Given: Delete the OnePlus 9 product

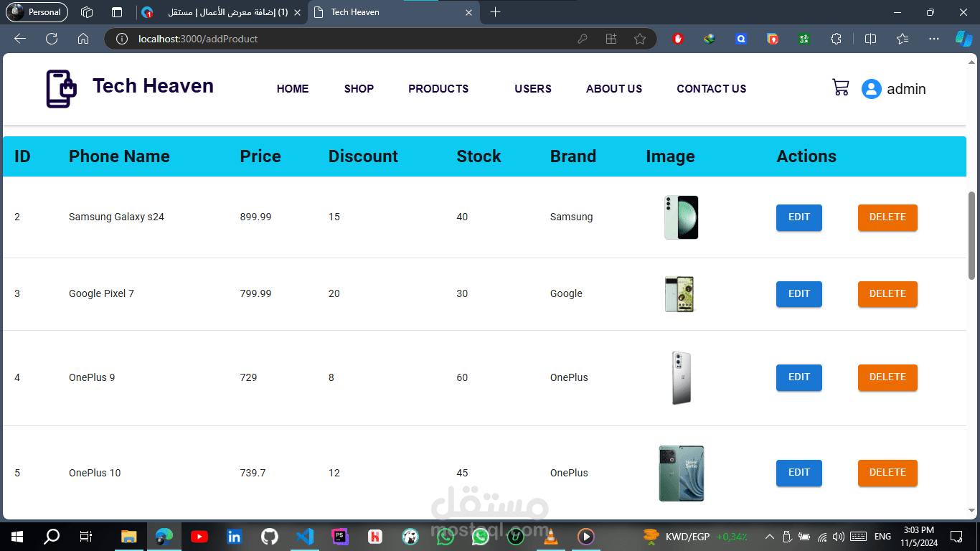Looking at the screenshot, I should point(887,377).
